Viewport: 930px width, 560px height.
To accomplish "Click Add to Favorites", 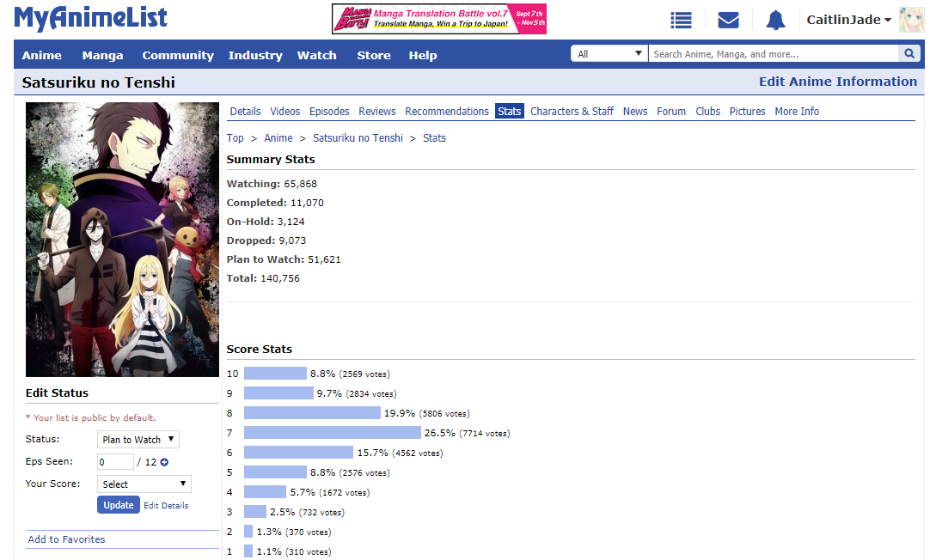I will pos(66,539).
